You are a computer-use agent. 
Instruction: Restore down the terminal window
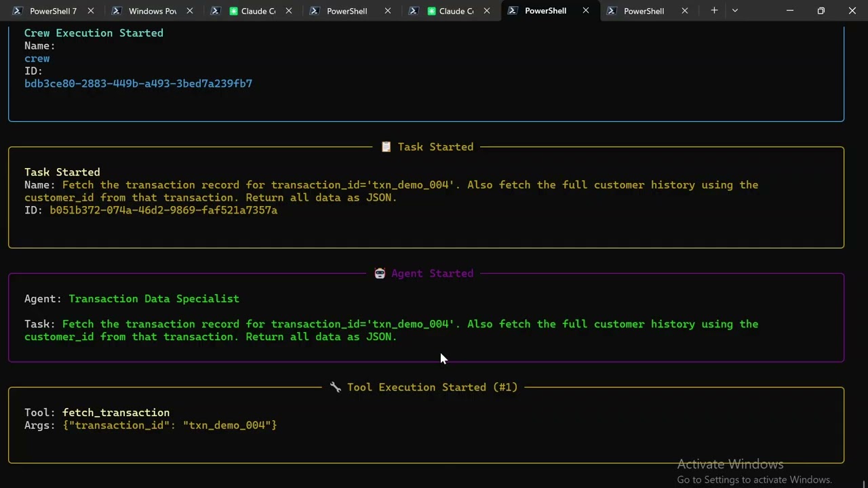coord(821,11)
